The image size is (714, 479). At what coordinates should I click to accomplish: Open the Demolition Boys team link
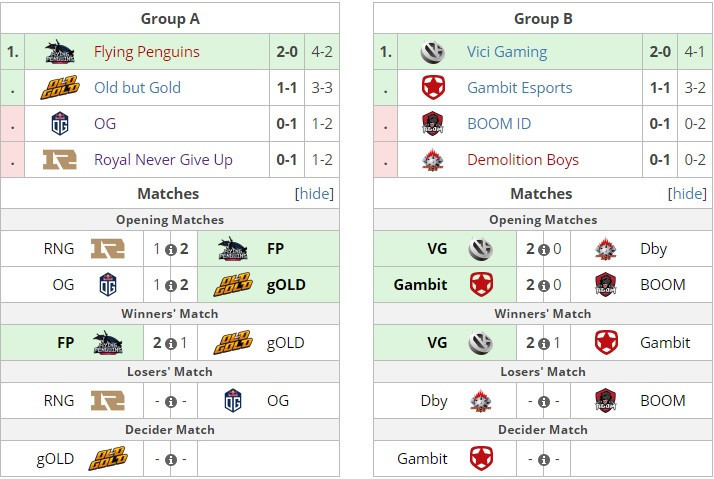tap(523, 159)
